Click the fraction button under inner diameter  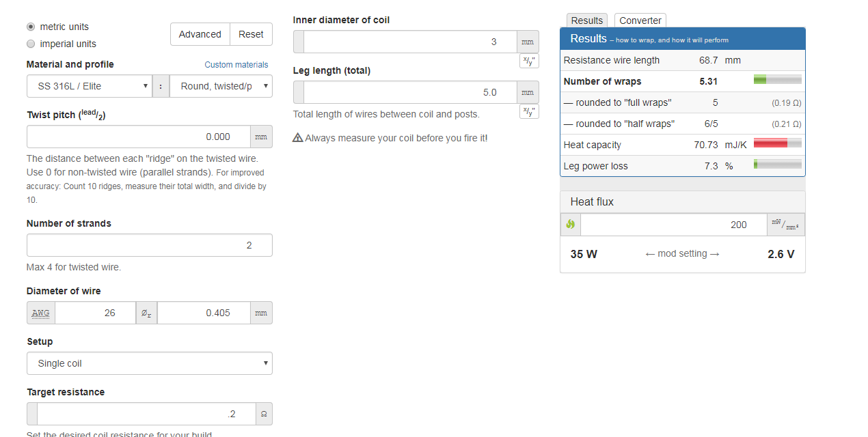coord(529,61)
